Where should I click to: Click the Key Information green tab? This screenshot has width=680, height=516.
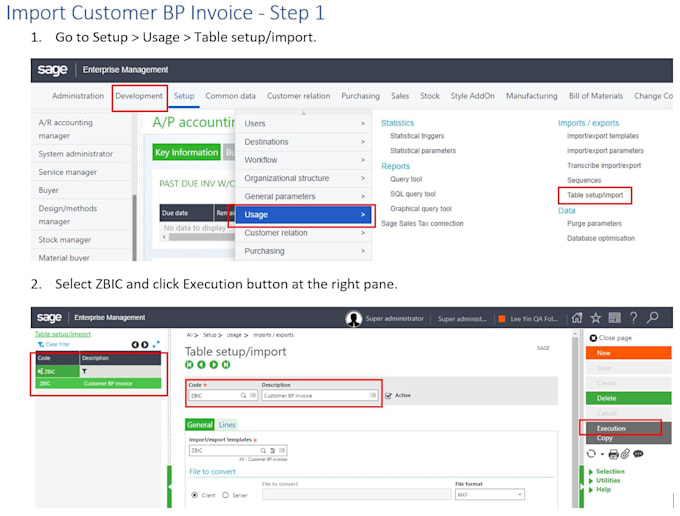(x=186, y=152)
